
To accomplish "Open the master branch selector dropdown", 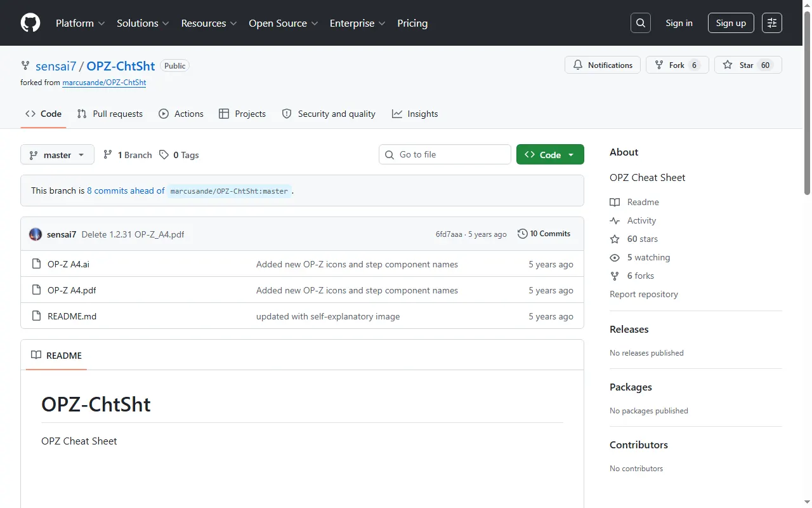I will click(x=57, y=155).
